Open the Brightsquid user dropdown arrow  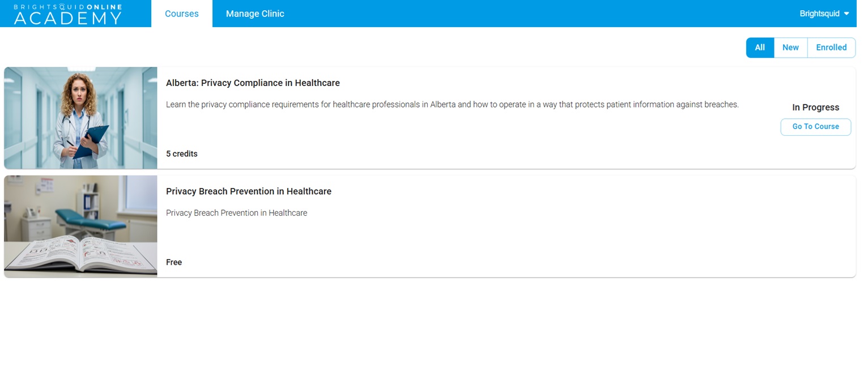click(846, 14)
